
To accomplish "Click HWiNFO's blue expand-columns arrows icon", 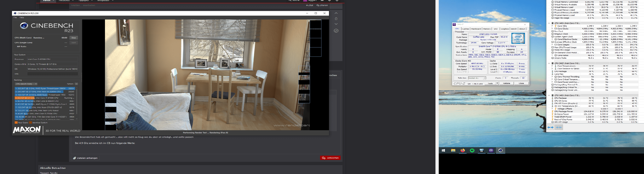I will [x=550, y=127].
